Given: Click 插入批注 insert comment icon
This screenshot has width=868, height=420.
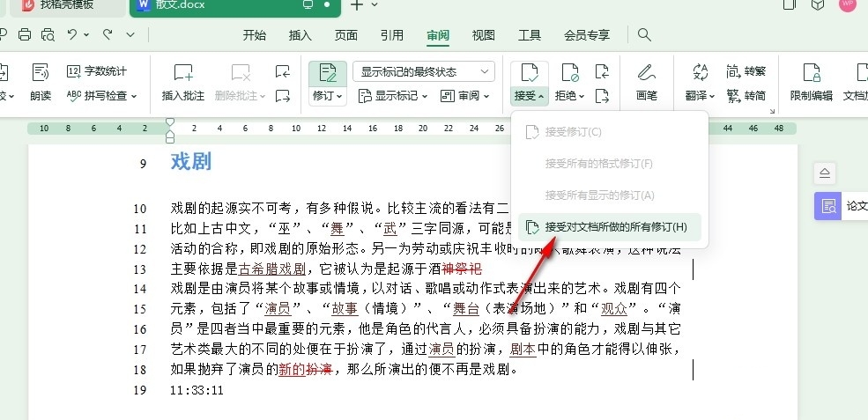Looking at the screenshot, I should pos(183,72).
